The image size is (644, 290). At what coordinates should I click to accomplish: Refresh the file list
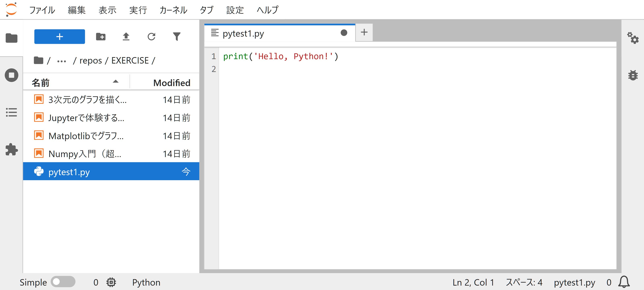click(151, 36)
